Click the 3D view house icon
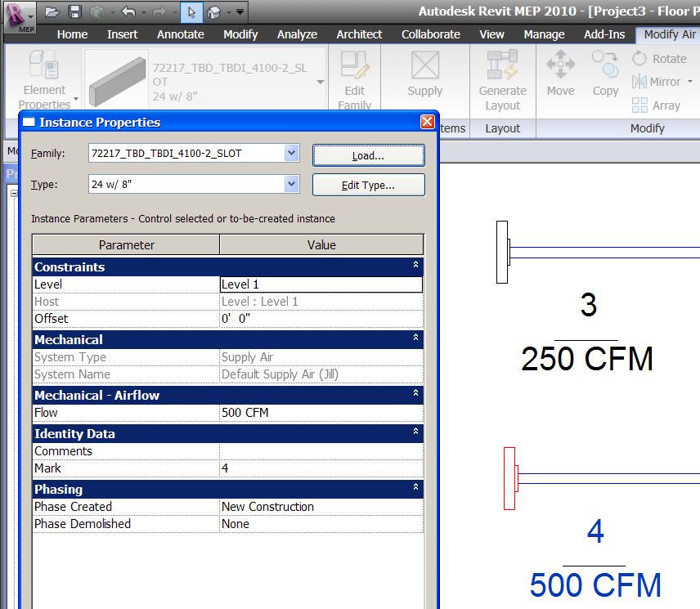This screenshot has width=700, height=609. tap(214, 12)
